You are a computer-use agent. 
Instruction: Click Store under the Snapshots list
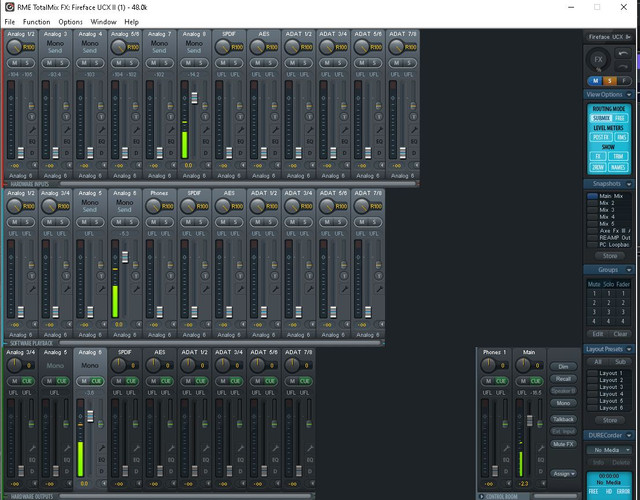point(610,256)
